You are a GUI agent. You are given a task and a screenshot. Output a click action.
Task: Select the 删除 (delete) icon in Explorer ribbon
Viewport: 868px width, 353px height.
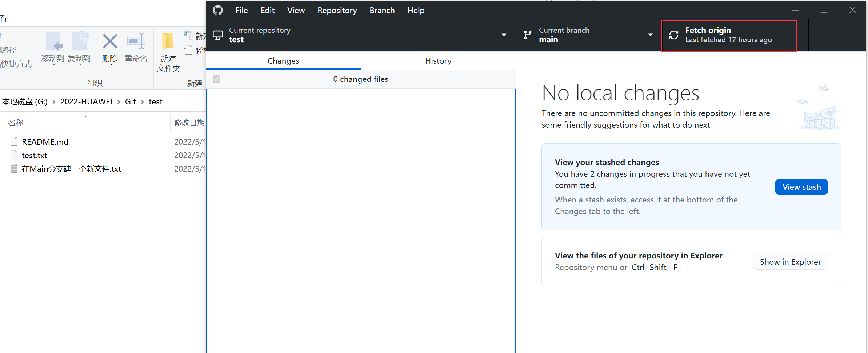coord(110,41)
